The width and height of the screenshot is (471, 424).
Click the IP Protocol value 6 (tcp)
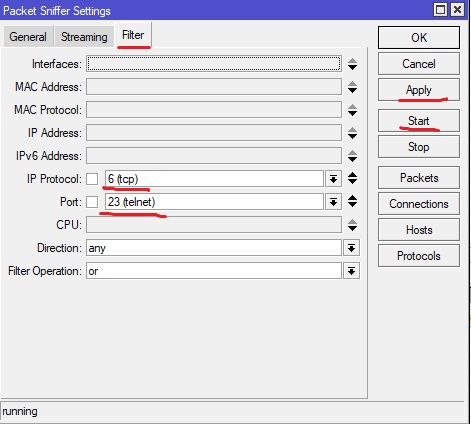pyautogui.click(x=214, y=179)
